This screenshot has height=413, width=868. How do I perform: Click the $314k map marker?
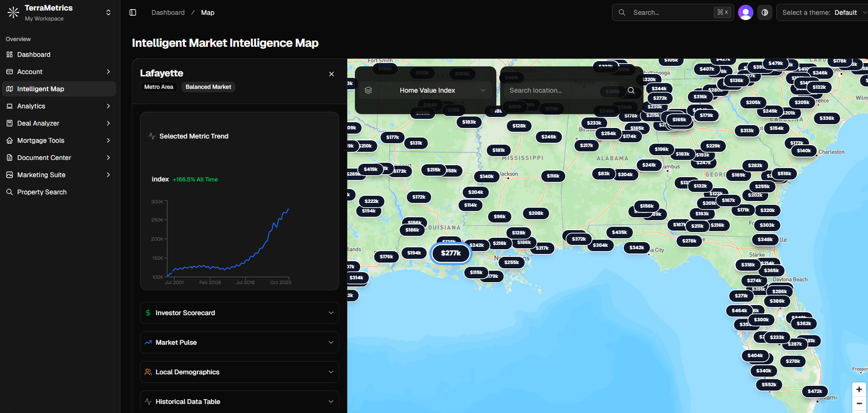[356, 277]
